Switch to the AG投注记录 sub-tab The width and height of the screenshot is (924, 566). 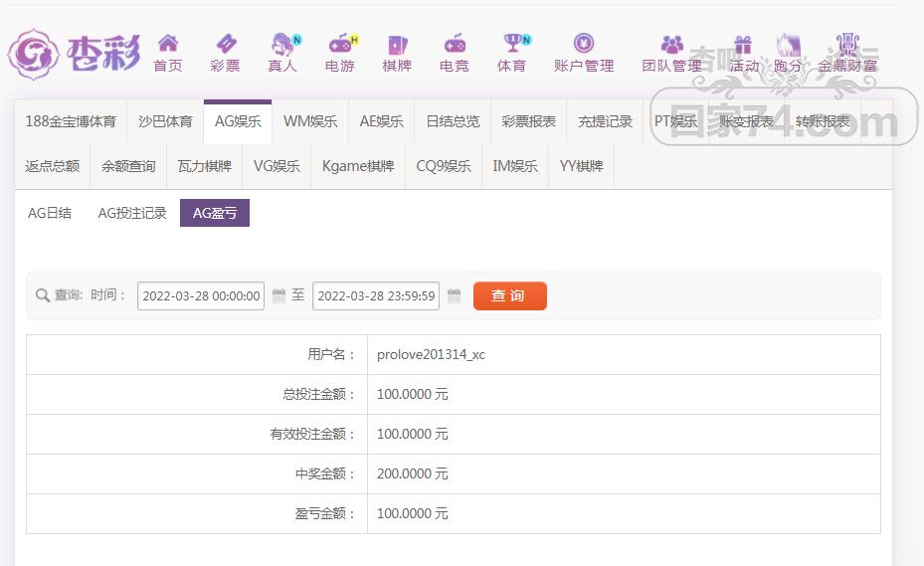click(132, 213)
